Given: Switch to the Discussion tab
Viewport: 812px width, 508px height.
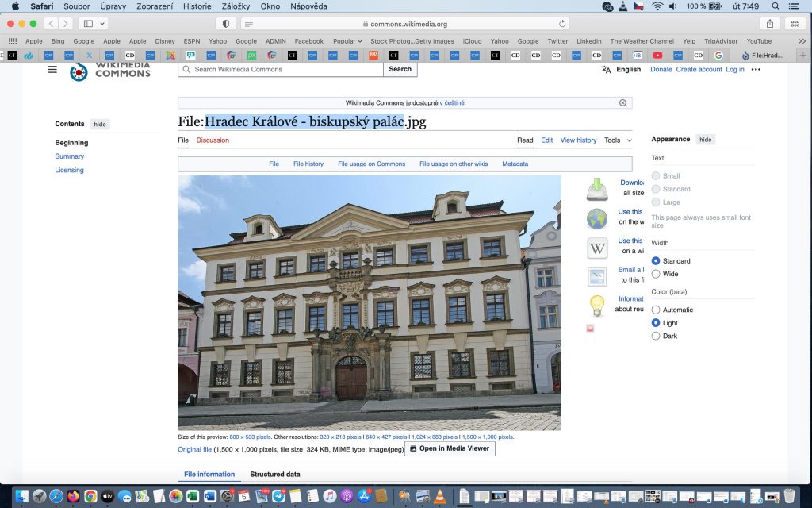Looking at the screenshot, I should (213, 140).
